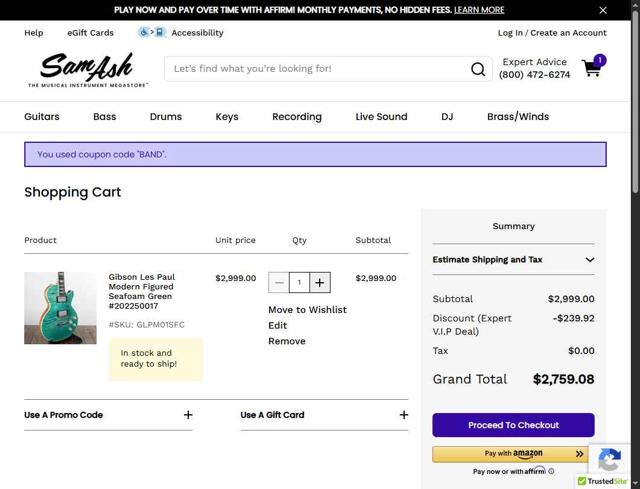This screenshot has width=640, height=489.
Task: Click the Affirm info icon
Action: tap(551, 471)
